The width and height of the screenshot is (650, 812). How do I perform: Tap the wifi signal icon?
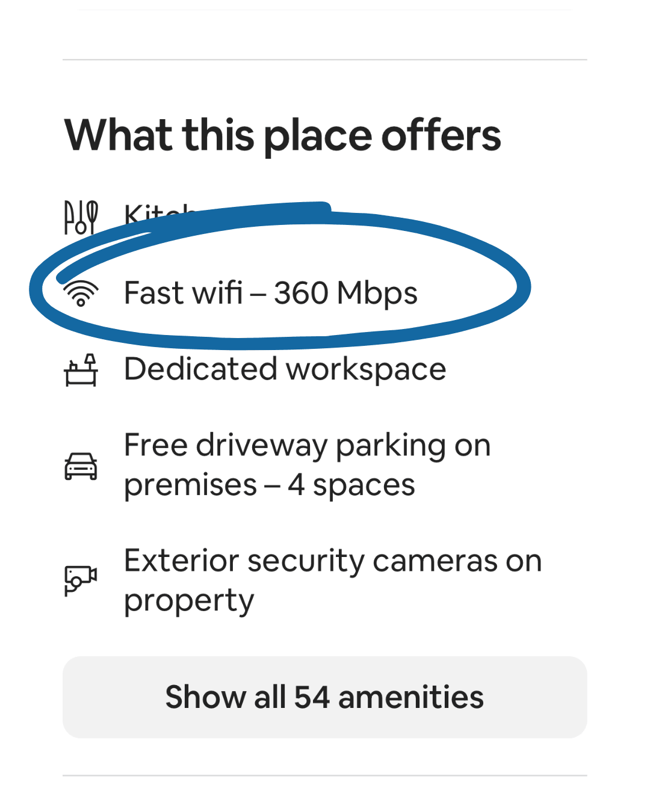point(81,293)
